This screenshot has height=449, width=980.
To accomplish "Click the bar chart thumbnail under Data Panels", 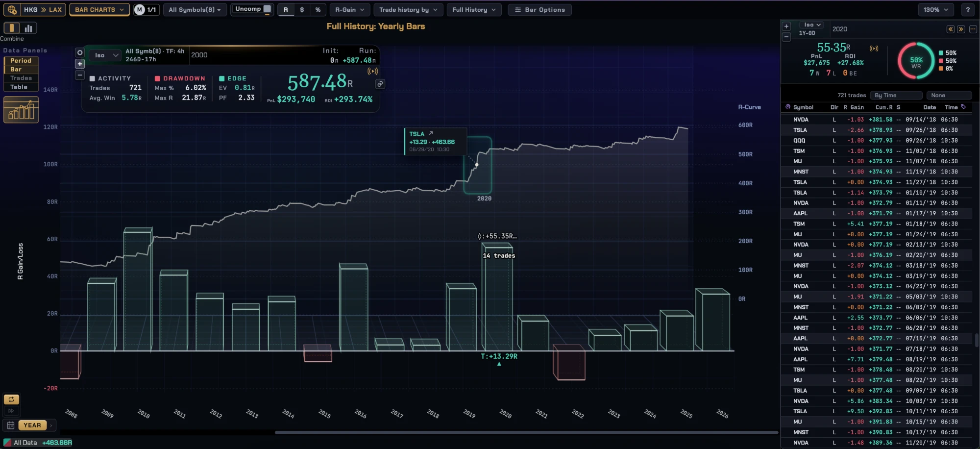I will (21, 109).
